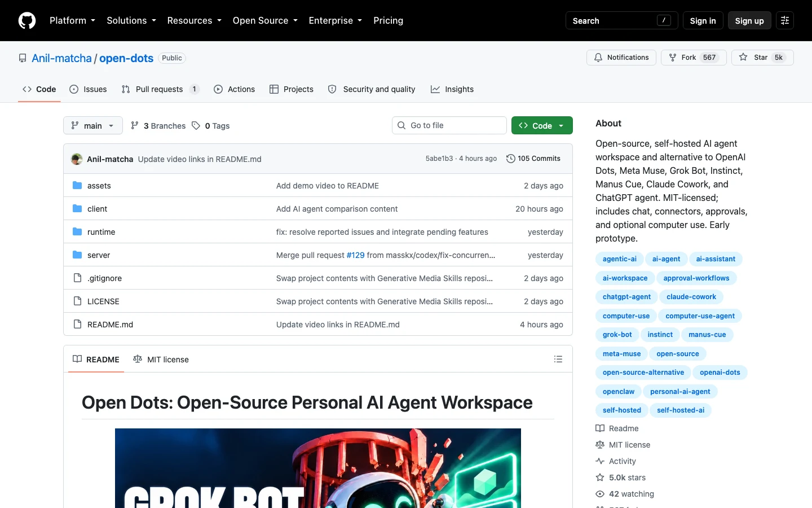The height and width of the screenshot is (508, 812).
Task: View the 105 Commits history
Action: pyautogui.click(x=533, y=159)
